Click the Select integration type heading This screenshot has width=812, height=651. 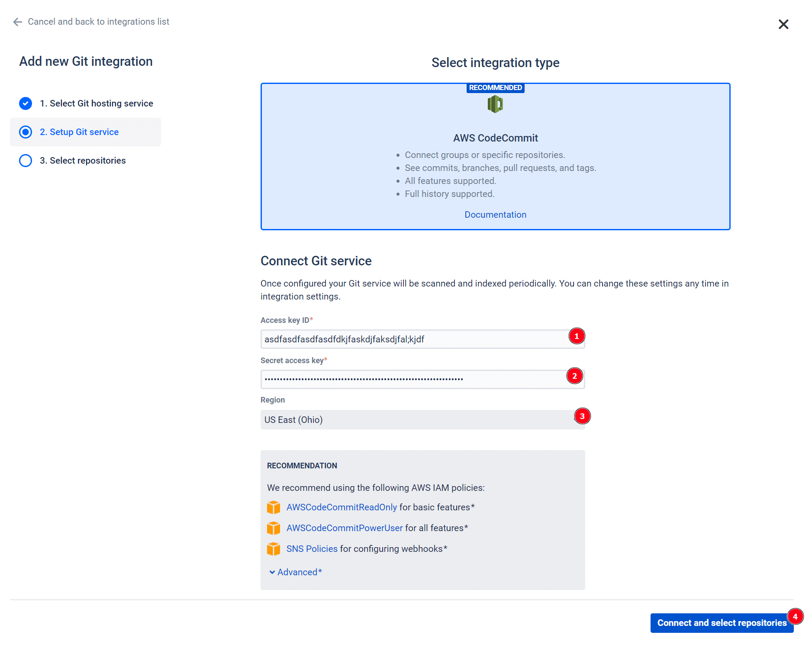[x=495, y=63]
